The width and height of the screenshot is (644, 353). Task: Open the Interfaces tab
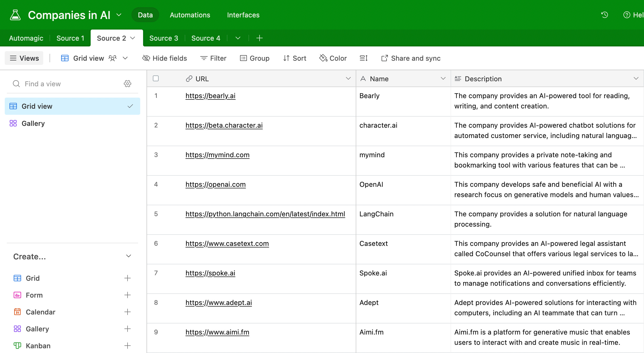tap(243, 15)
